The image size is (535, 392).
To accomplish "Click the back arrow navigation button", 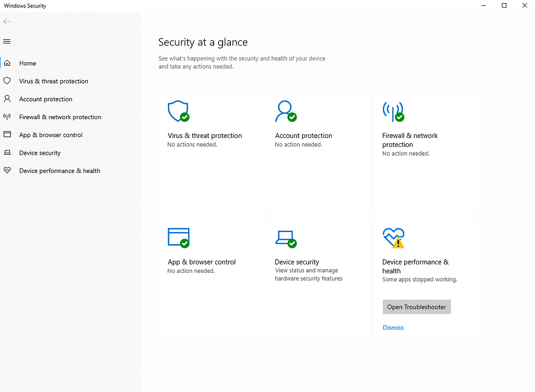I will [7, 21].
